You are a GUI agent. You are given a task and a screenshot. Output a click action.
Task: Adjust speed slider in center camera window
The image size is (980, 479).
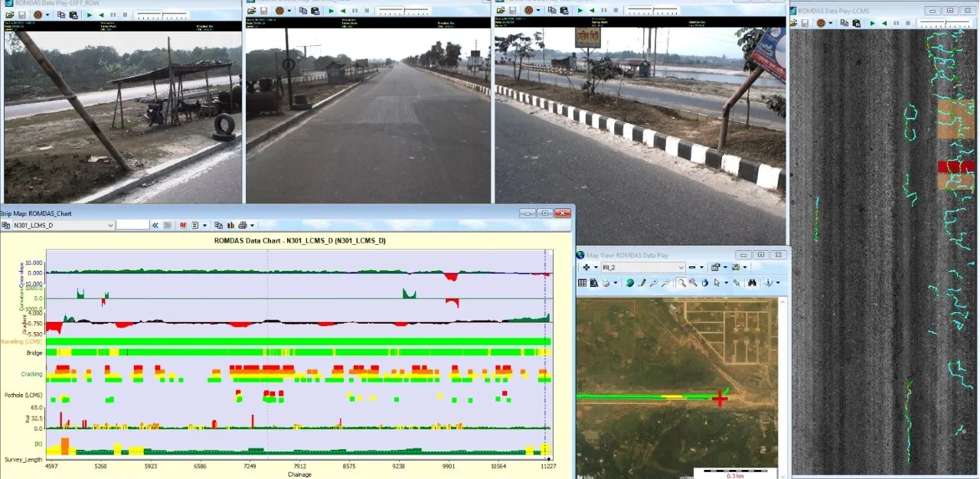click(x=404, y=11)
